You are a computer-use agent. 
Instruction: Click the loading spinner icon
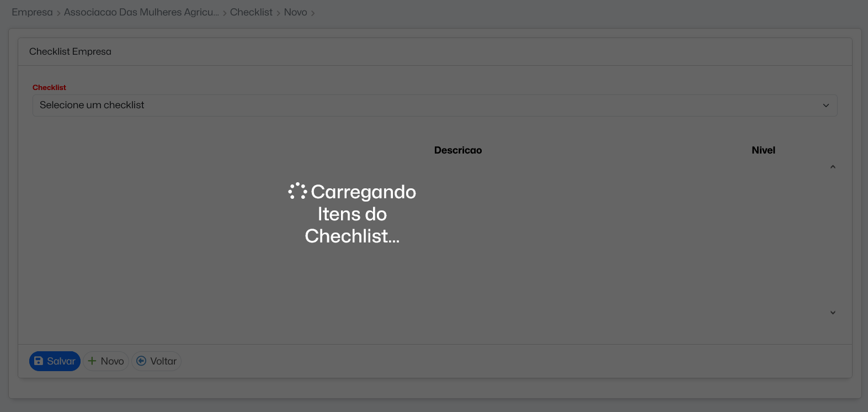[x=297, y=191]
